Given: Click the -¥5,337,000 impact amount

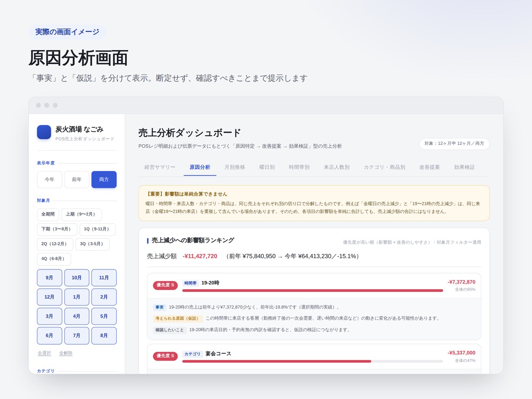Looking at the screenshot, I should pyautogui.click(x=461, y=353).
